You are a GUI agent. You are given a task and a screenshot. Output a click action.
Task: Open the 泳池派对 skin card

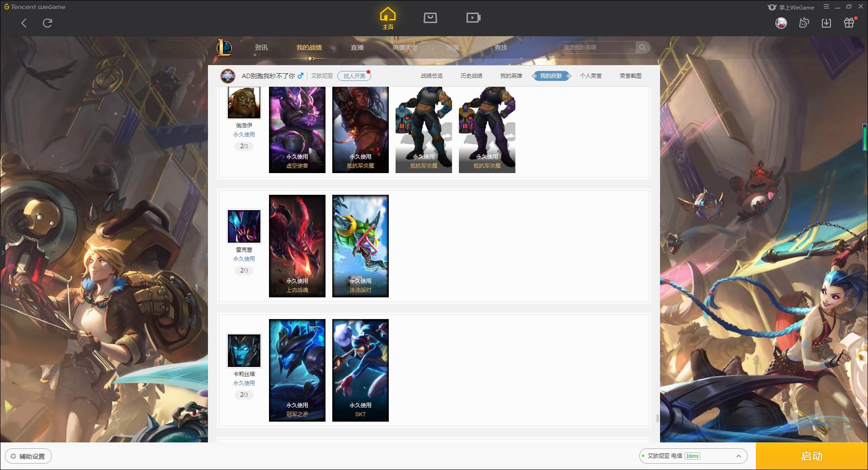[360, 246]
